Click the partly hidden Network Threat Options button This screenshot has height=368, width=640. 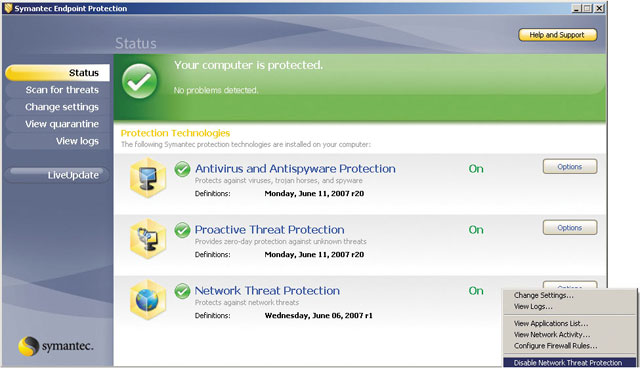[x=570, y=284]
